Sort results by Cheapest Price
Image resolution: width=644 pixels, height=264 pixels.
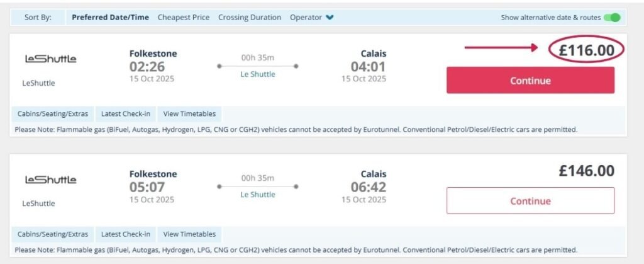click(184, 18)
